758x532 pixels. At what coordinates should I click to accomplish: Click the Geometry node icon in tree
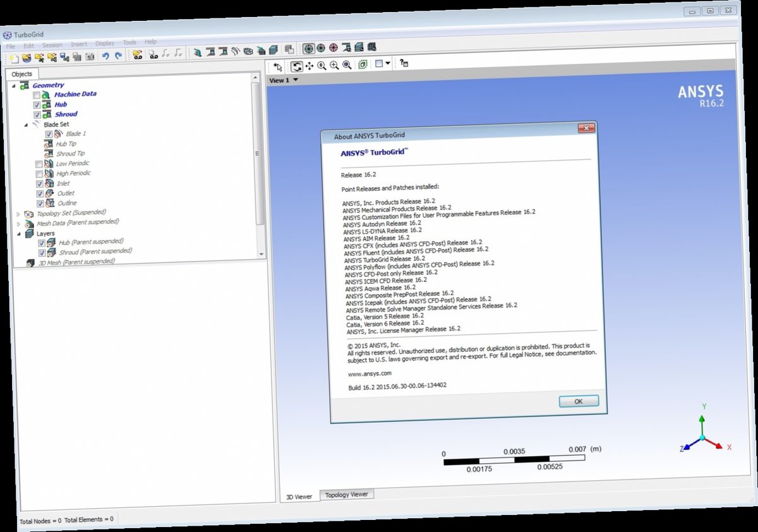pyautogui.click(x=25, y=85)
